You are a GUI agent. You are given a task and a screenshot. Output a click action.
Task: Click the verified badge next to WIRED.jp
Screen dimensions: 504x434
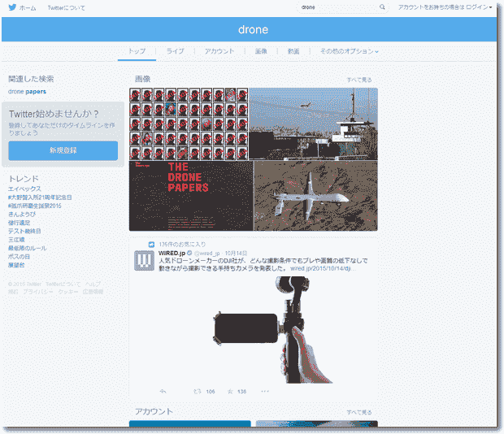pyautogui.click(x=189, y=253)
